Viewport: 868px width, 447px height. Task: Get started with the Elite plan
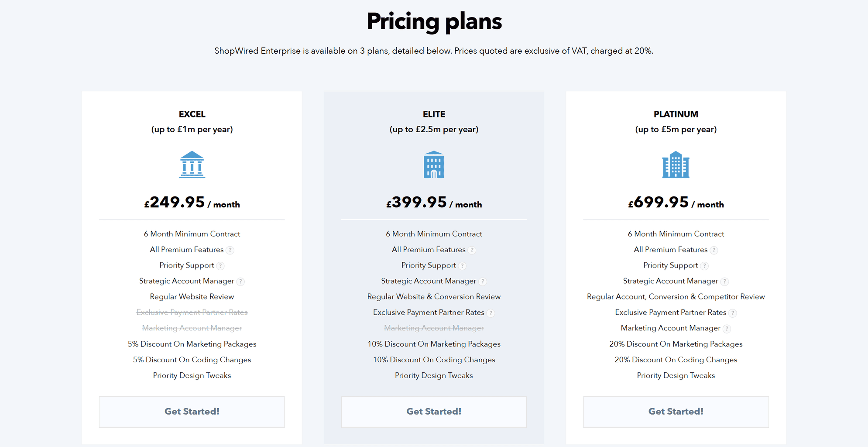[434, 412]
